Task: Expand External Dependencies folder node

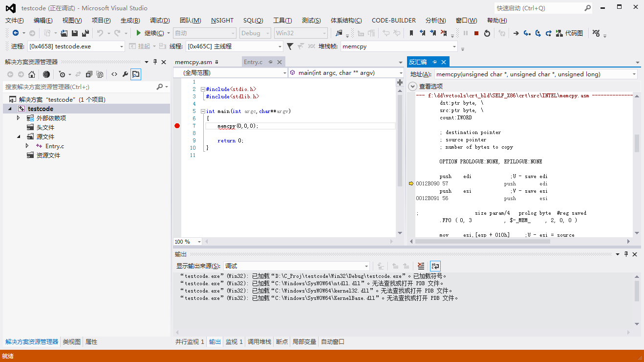Action: click(x=19, y=118)
